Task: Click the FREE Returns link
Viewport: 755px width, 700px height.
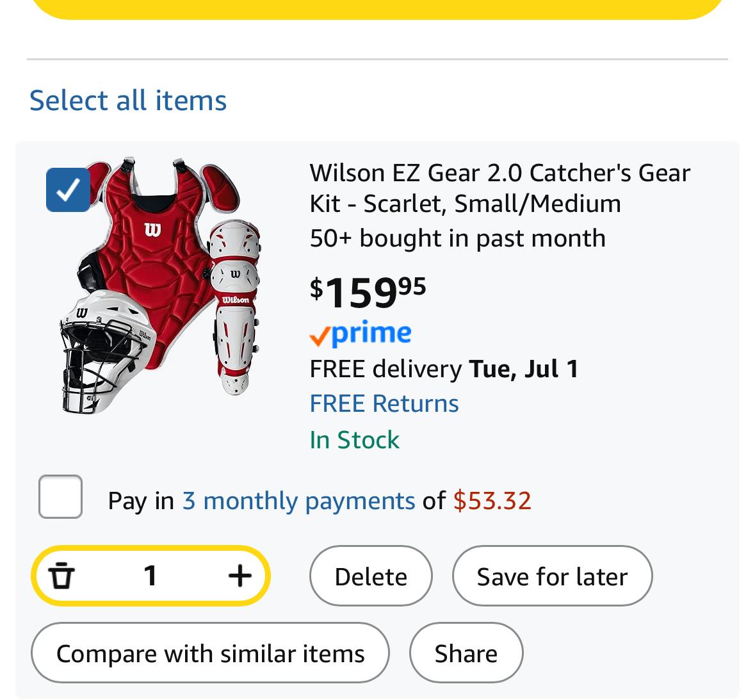Action: point(384,403)
